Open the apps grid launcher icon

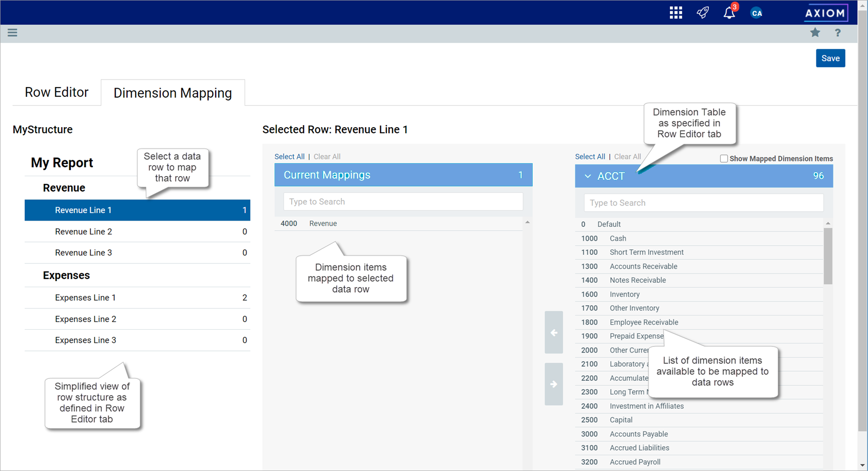click(x=676, y=13)
